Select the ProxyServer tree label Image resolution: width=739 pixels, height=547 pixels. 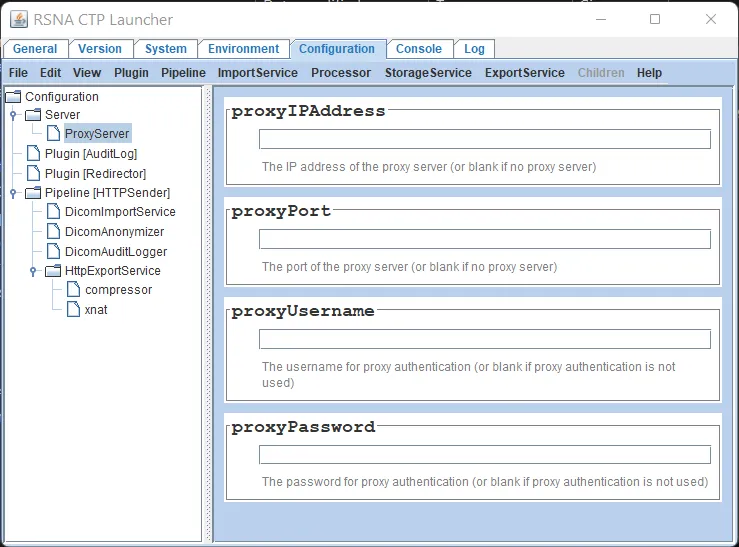click(97, 133)
